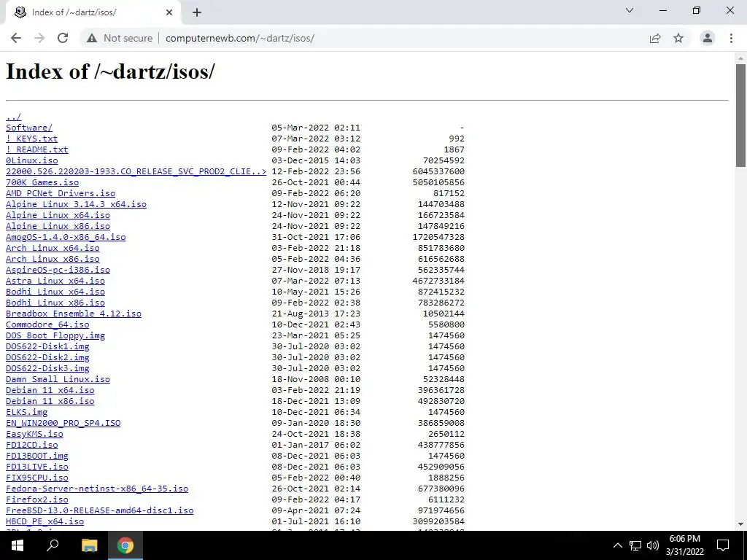Download FD13LIVE.iso
This screenshot has height=560, width=747.
36,467
